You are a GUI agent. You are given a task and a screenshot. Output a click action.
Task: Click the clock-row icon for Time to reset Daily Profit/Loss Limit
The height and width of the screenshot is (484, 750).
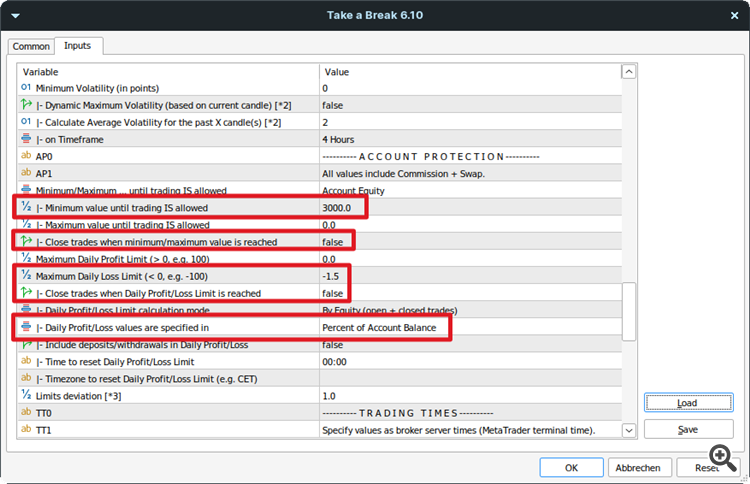click(x=26, y=361)
